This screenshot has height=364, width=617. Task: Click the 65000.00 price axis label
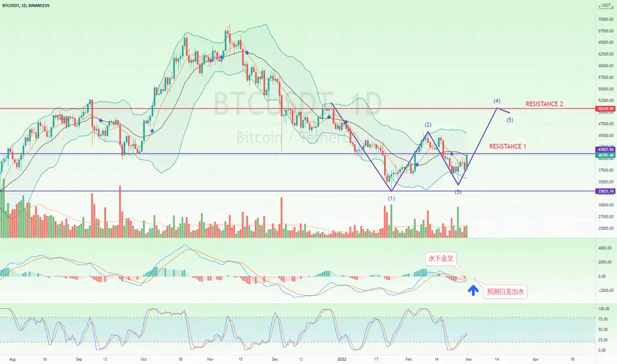pyautogui.click(x=606, y=42)
